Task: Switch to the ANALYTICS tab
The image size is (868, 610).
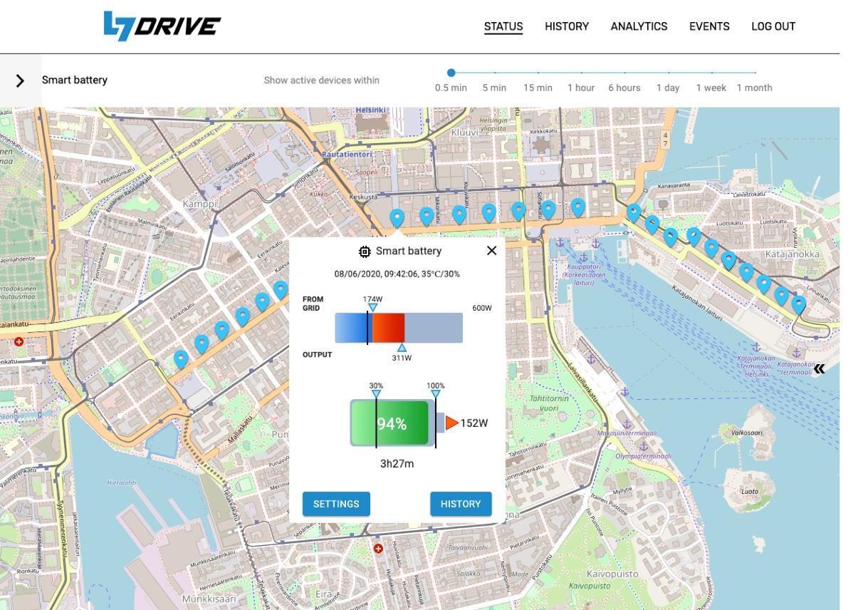Action: 639,26
